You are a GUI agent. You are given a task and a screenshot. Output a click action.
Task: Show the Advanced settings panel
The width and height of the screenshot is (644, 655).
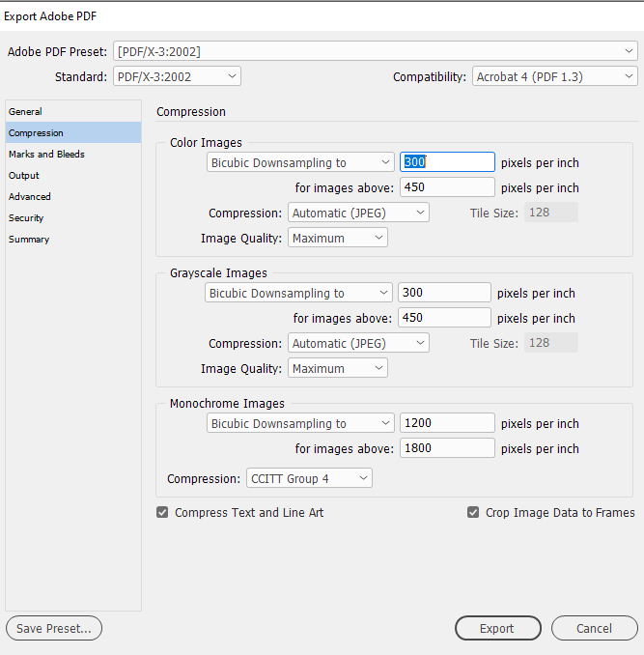pos(73,197)
